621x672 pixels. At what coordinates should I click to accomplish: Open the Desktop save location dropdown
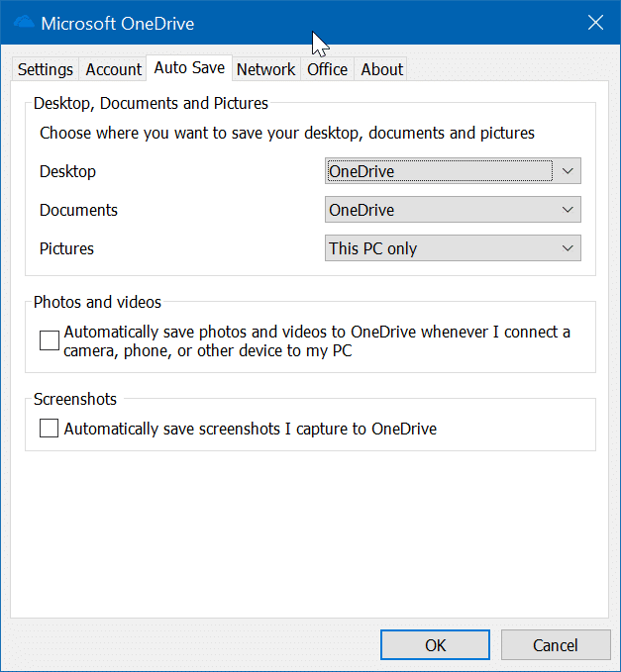[x=453, y=171]
